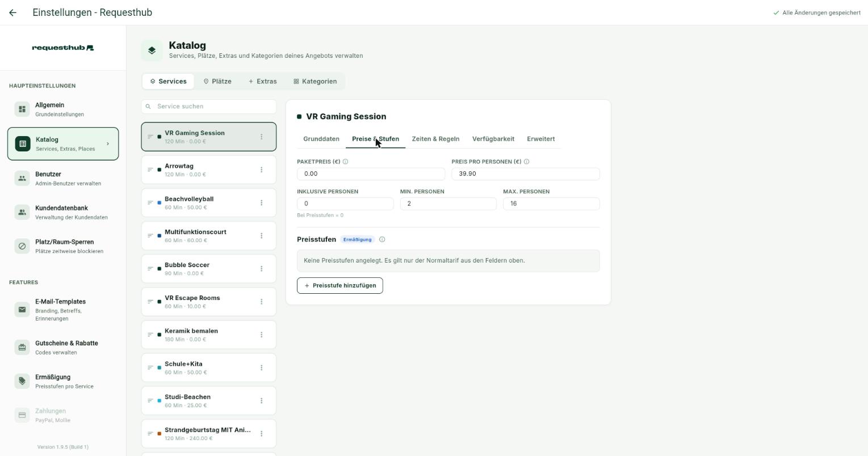Switch to the Zeiten & Regeln tab
The width and height of the screenshot is (868, 456).
(435, 139)
